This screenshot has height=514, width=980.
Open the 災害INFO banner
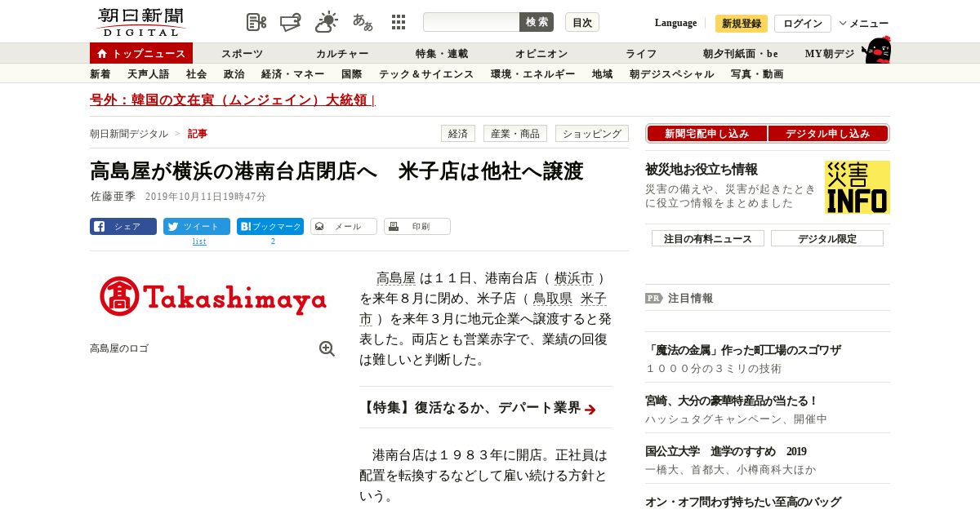[857, 187]
